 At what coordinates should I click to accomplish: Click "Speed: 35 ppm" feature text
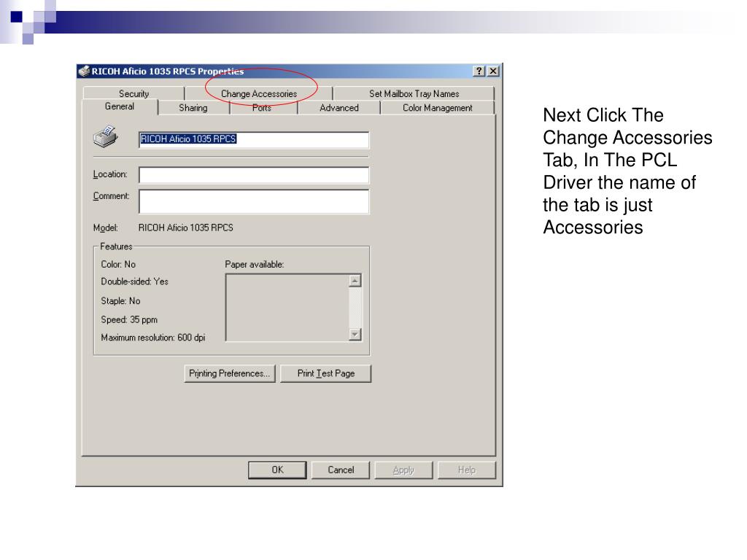[129, 319]
